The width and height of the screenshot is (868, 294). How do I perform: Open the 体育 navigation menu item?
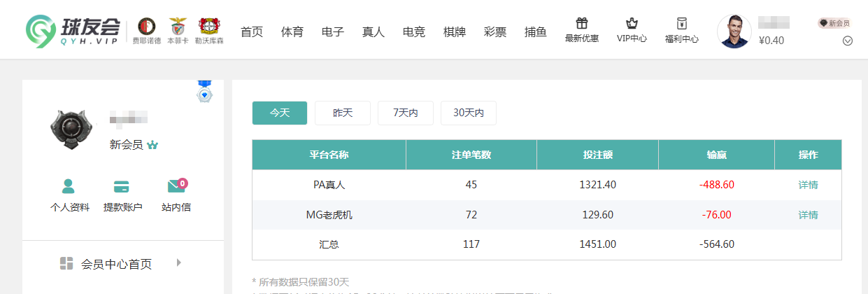[292, 31]
